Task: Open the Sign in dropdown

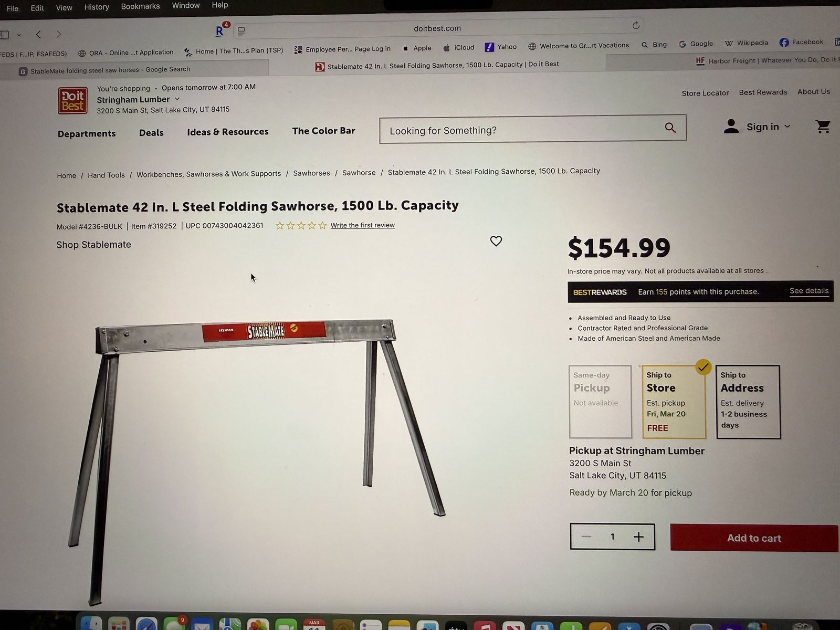Action: [x=757, y=127]
